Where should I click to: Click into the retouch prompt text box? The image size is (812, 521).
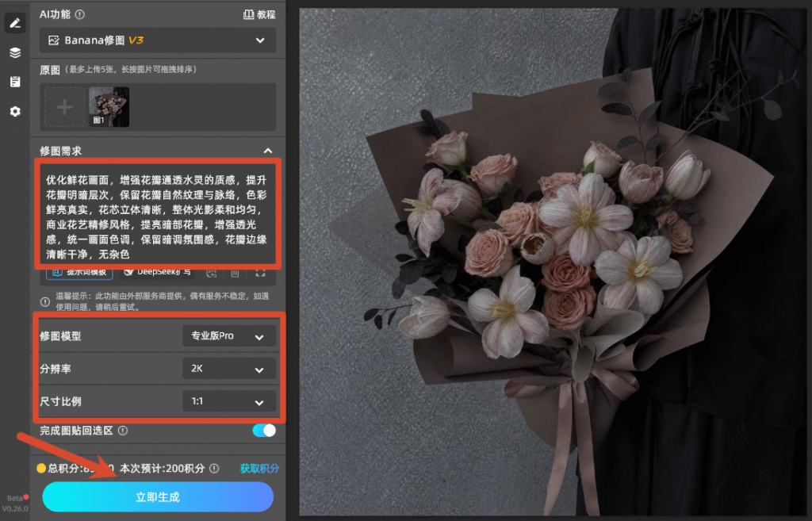pyautogui.click(x=156, y=217)
